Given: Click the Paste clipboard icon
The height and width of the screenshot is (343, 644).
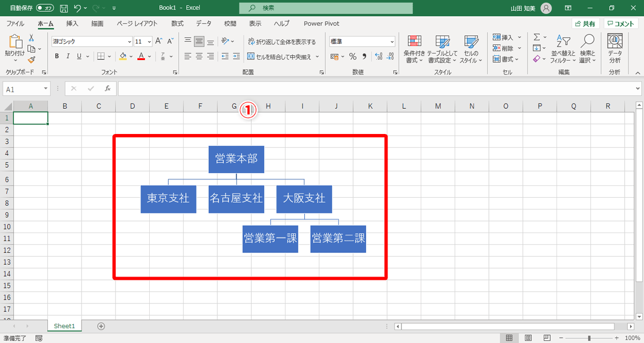Looking at the screenshot, I should click(15, 42).
